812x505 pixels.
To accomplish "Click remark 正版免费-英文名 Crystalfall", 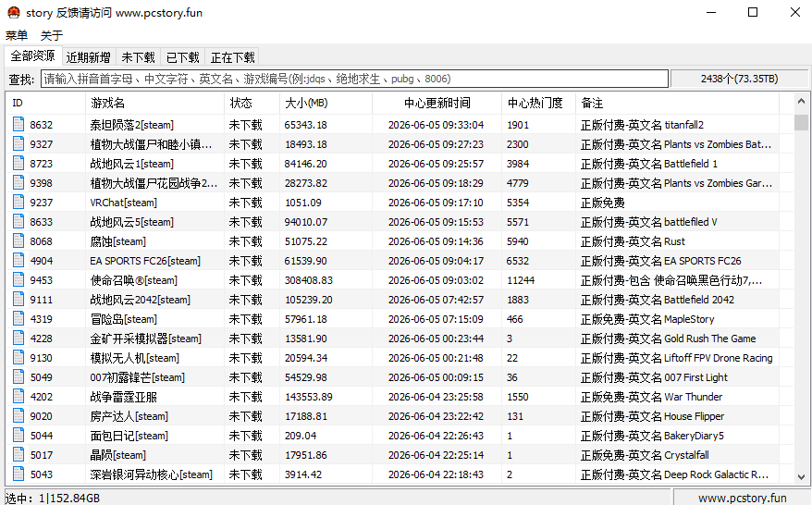I will [645, 455].
